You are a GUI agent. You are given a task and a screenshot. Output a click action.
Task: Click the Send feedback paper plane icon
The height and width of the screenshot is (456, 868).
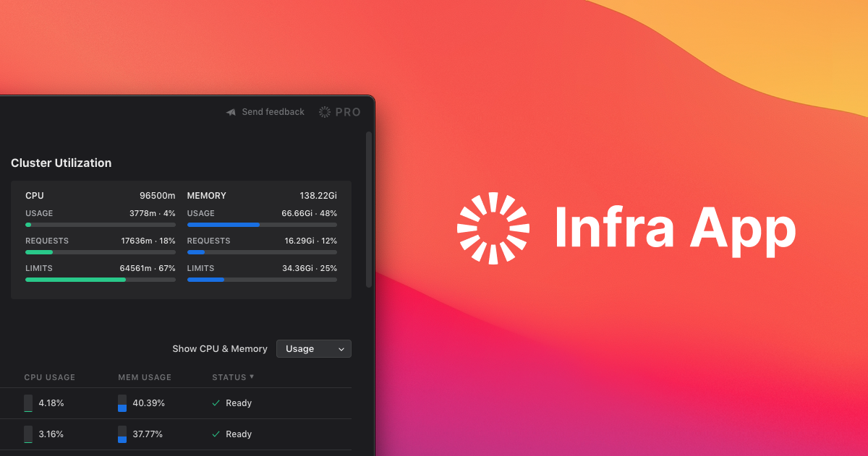click(x=231, y=112)
